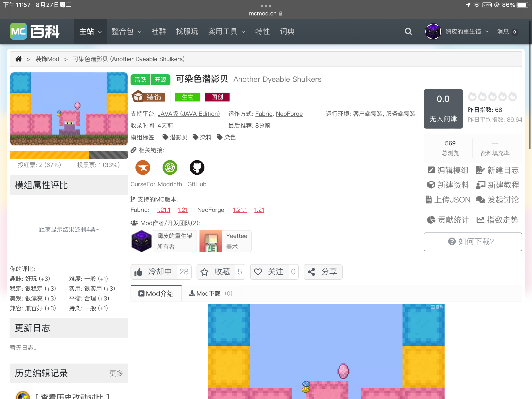The width and height of the screenshot is (532, 399).
Task: Open 贡献统计 chart
Action: pyautogui.click(x=448, y=220)
